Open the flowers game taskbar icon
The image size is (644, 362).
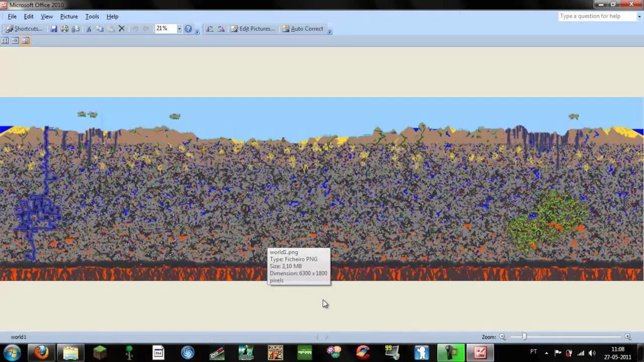334,352
